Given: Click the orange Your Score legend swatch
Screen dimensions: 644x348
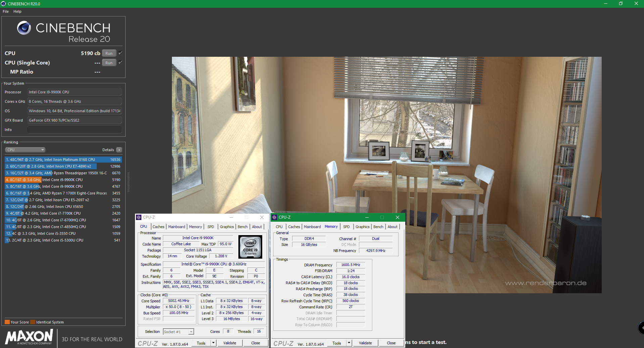Looking at the screenshot, I should point(7,322).
